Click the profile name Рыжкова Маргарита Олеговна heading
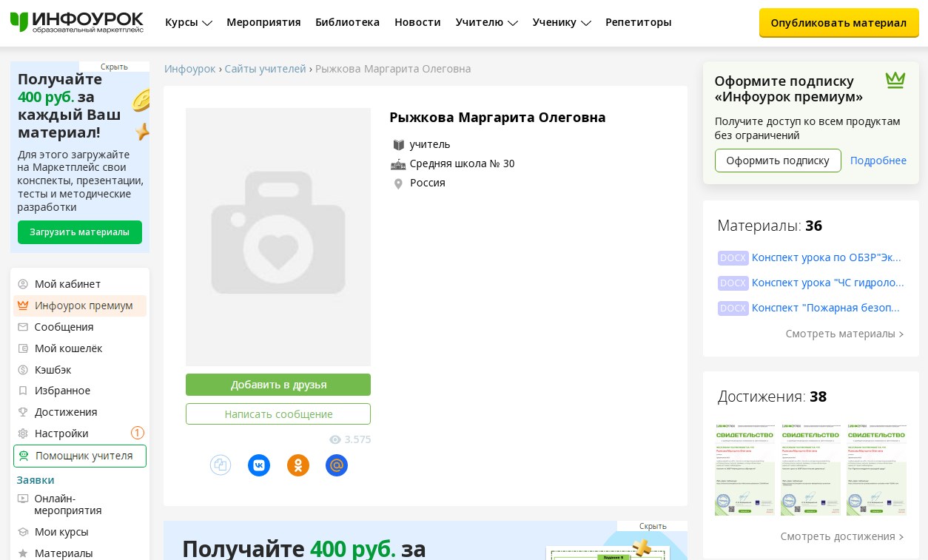The height and width of the screenshot is (560, 928). (x=497, y=118)
